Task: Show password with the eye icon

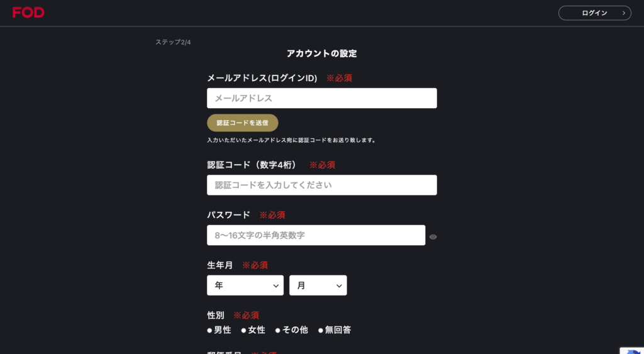Action: tap(433, 237)
